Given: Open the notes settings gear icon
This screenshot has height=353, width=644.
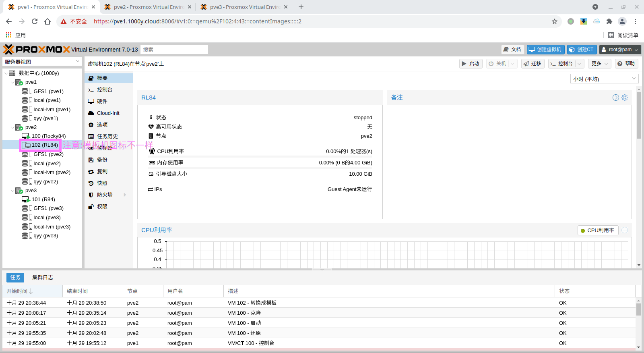Looking at the screenshot, I should click(625, 98).
